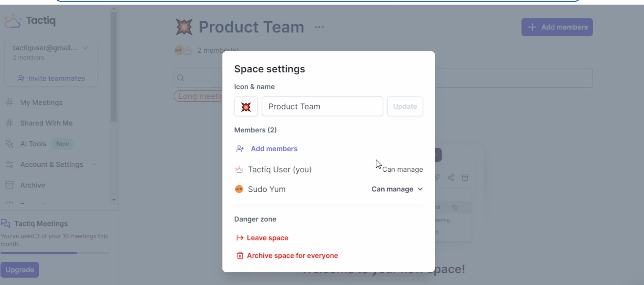Click the search magnifier icon
The height and width of the screenshot is (285, 644).
(181, 78)
